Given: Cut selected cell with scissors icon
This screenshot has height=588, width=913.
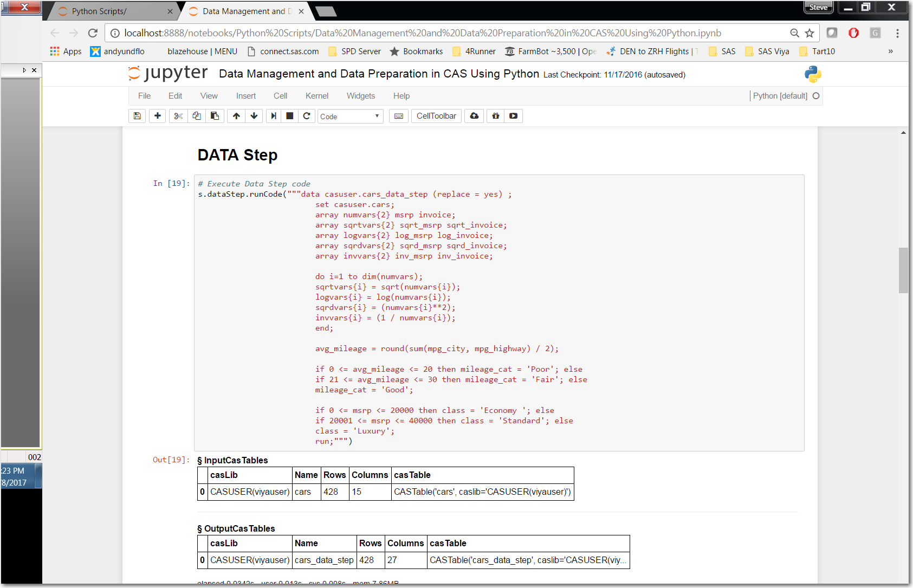Looking at the screenshot, I should tap(178, 116).
